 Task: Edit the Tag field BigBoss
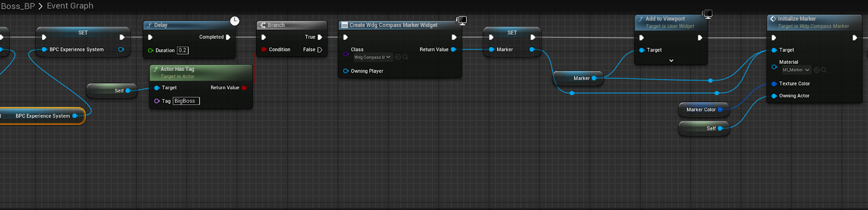[x=186, y=101]
